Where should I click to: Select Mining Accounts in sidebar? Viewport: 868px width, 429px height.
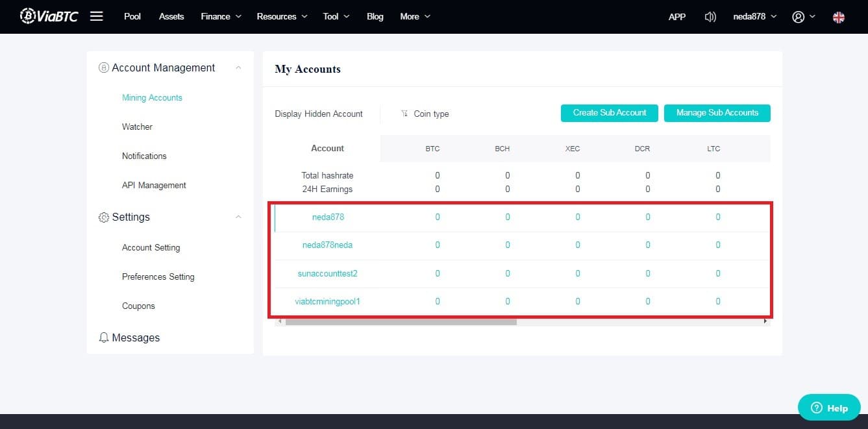152,97
